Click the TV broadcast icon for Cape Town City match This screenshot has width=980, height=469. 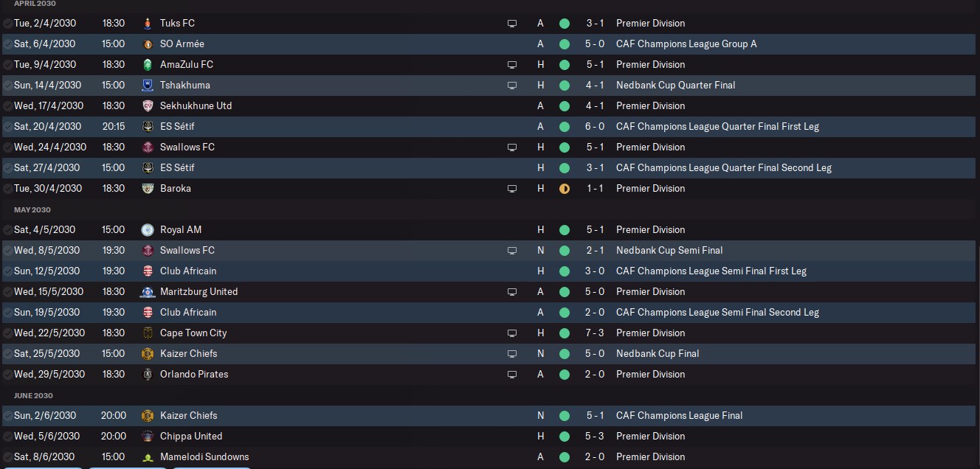click(x=512, y=333)
